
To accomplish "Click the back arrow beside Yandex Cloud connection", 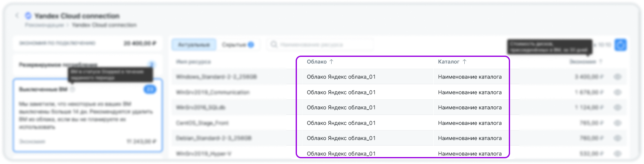I will coord(17,16).
